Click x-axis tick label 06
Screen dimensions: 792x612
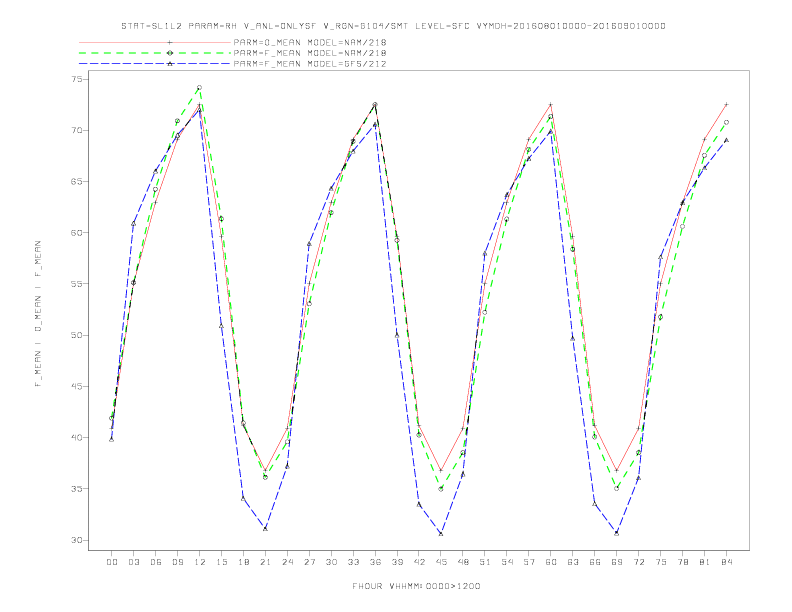tap(156, 562)
